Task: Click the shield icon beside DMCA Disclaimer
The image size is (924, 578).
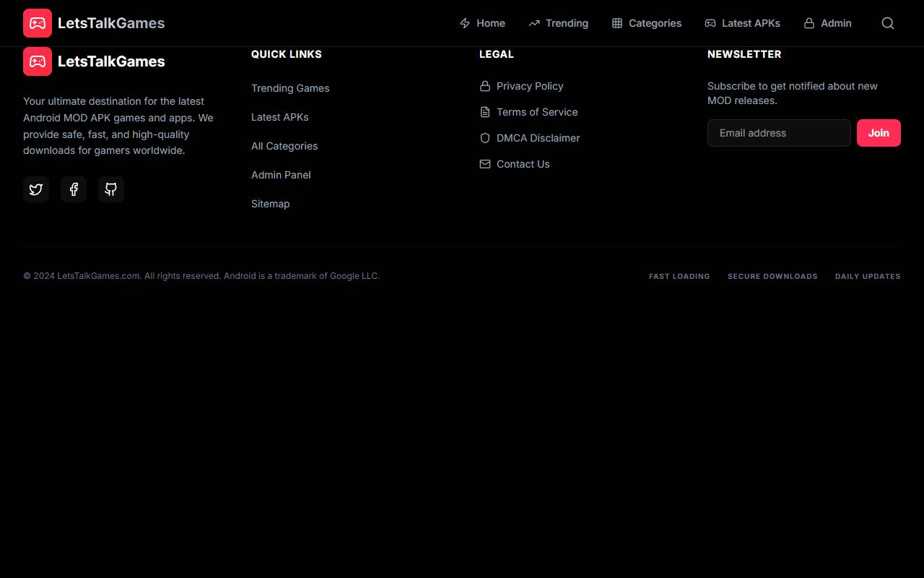Action: click(x=485, y=138)
